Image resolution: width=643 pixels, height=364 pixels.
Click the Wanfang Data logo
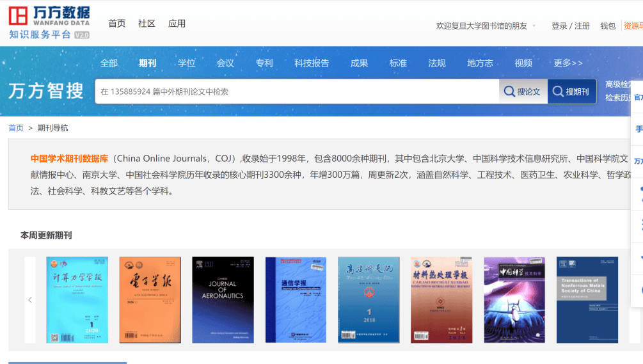(49, 22)
